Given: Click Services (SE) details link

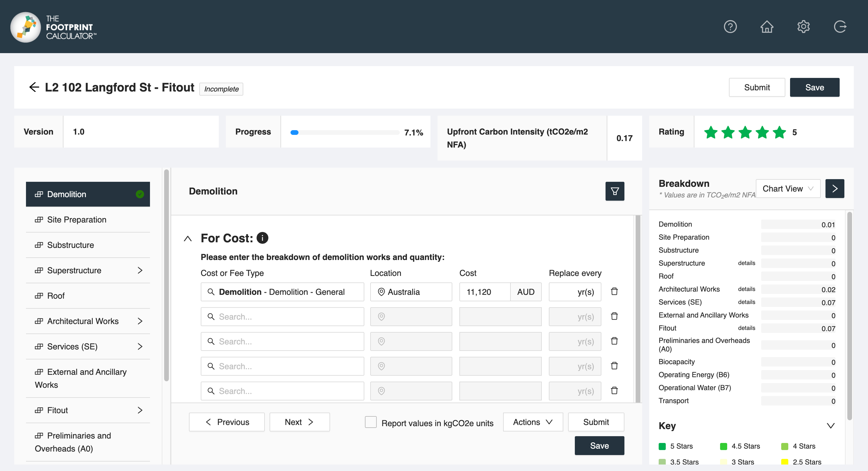Looking at the screenshot, I should [746, 302].
